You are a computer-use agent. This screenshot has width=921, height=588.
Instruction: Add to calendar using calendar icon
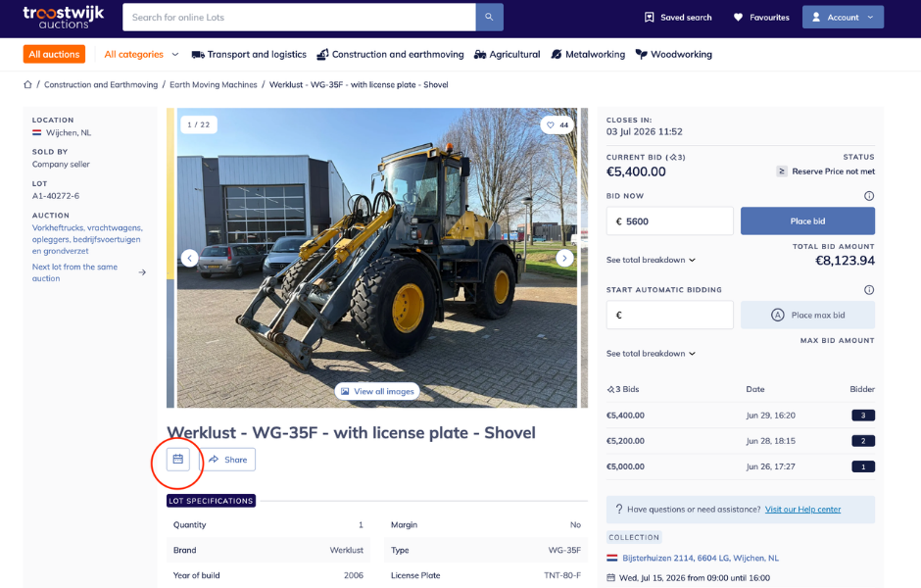(x=178, y=460)
